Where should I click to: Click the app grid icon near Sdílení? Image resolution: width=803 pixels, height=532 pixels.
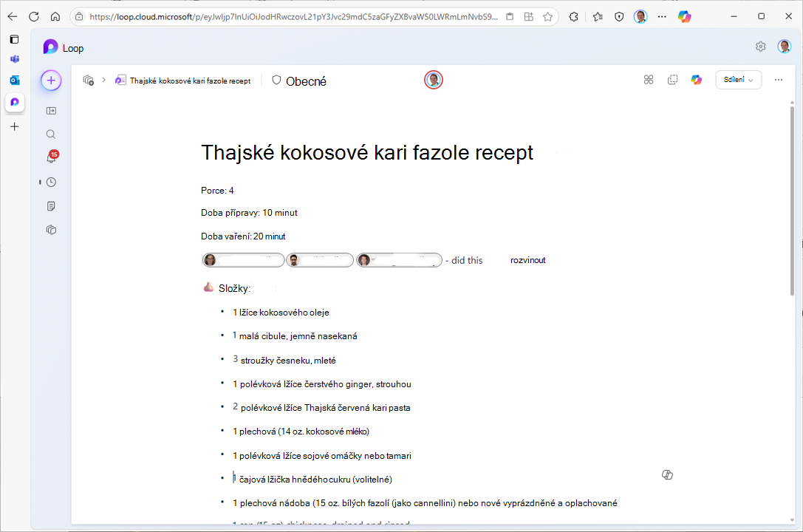649,79
